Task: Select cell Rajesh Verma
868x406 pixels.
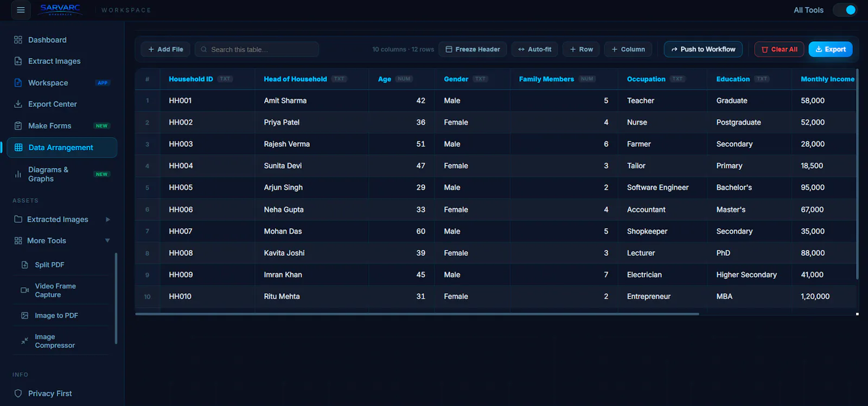Action: 311,144
